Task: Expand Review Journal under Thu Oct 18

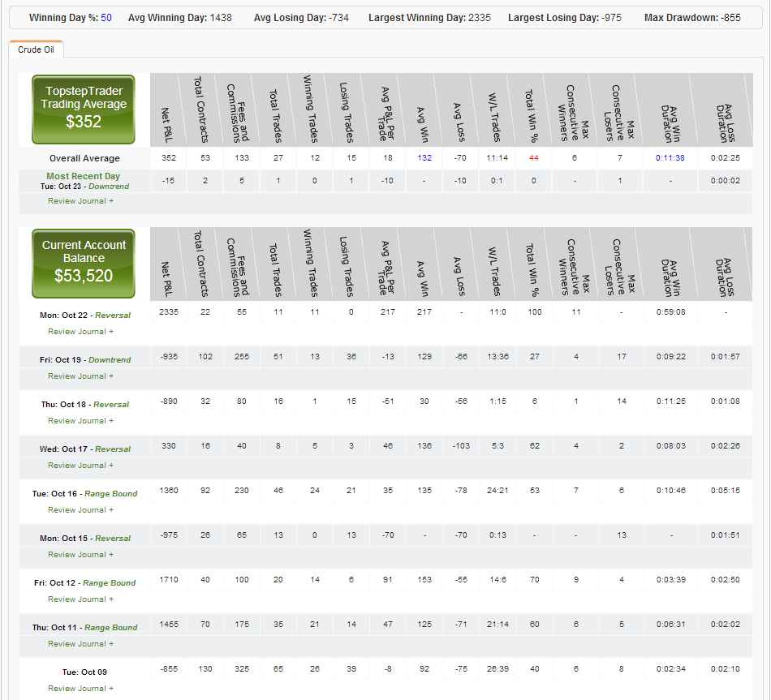Action: (80, 421)
